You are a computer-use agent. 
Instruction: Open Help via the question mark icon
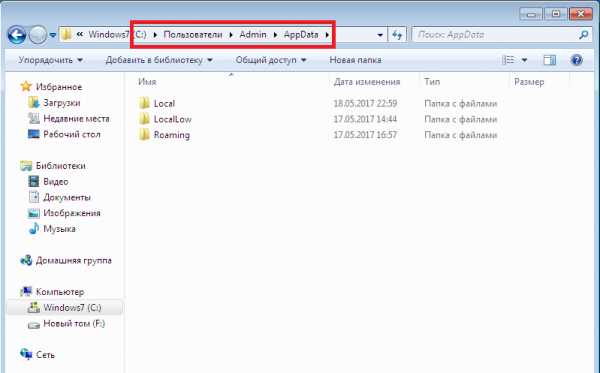[576, 60]
